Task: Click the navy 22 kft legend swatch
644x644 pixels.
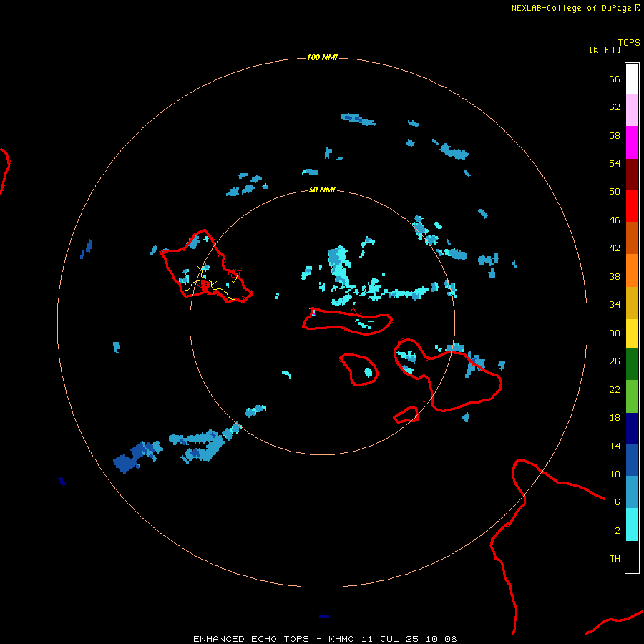Action: (x=632, y=429)
